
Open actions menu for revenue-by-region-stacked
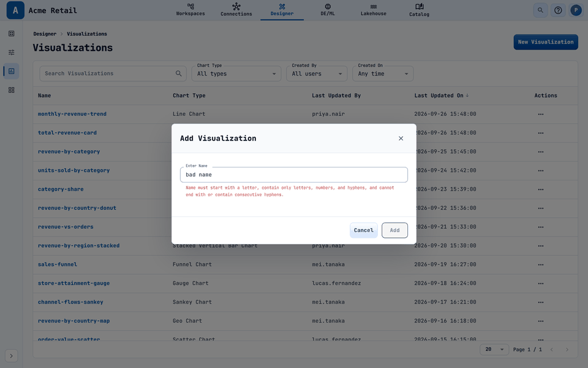pos(541,245)
